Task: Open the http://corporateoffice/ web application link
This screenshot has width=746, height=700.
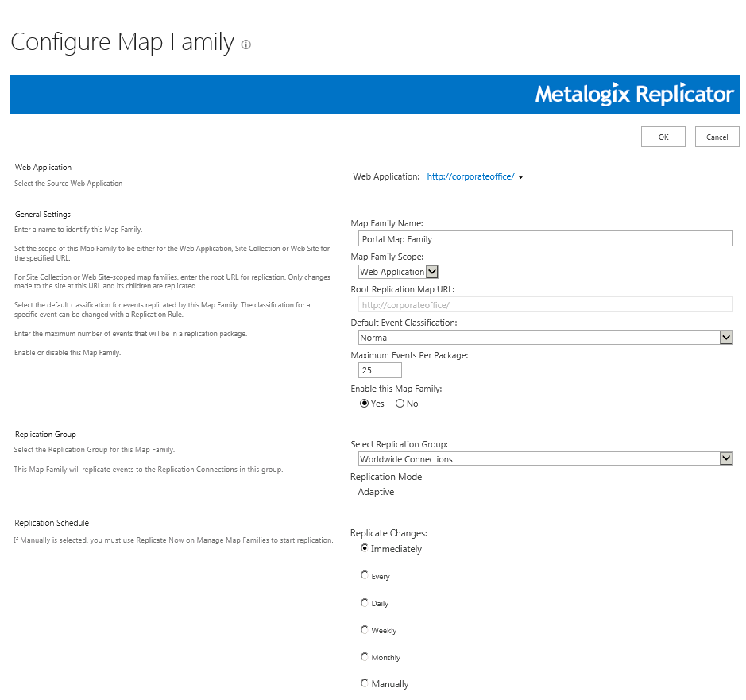Action: tap(470, 176)
